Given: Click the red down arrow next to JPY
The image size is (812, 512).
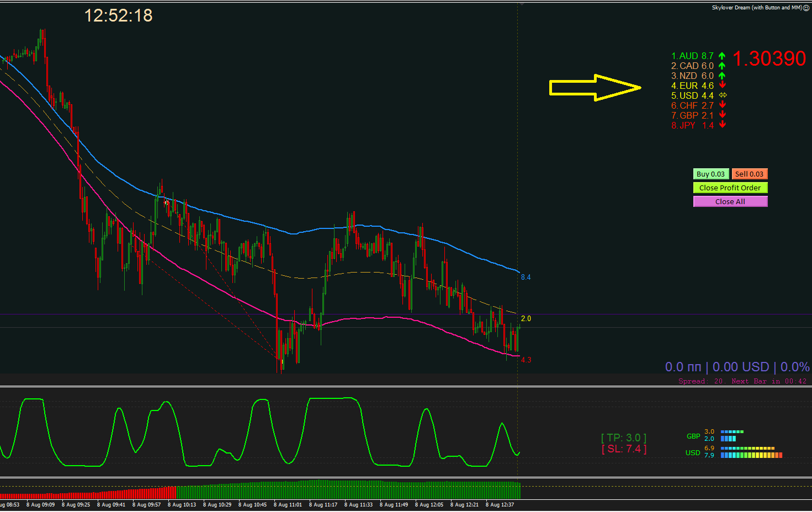Looking at the screenshot, I should point(722,125).
